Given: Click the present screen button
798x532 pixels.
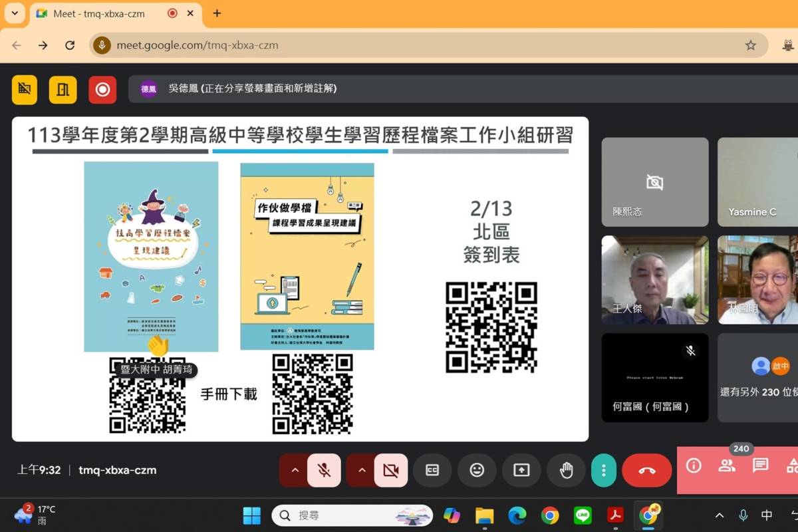Looking at the screenshot, I should 521,470.
